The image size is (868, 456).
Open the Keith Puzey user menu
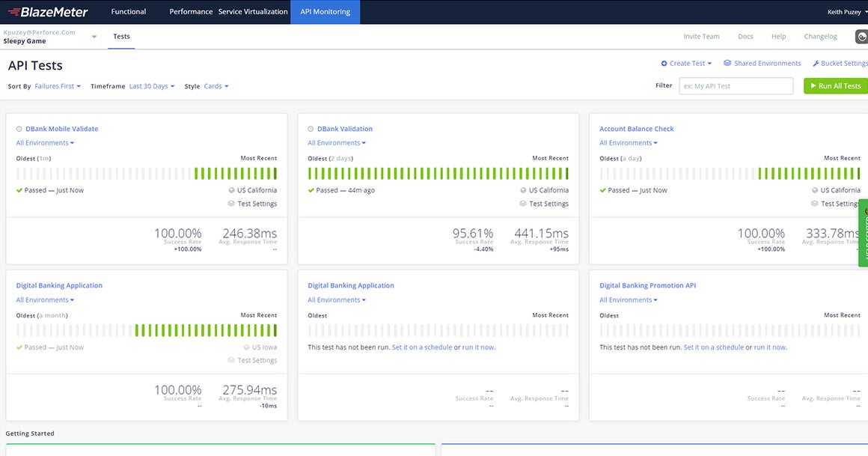click(847, 12)
